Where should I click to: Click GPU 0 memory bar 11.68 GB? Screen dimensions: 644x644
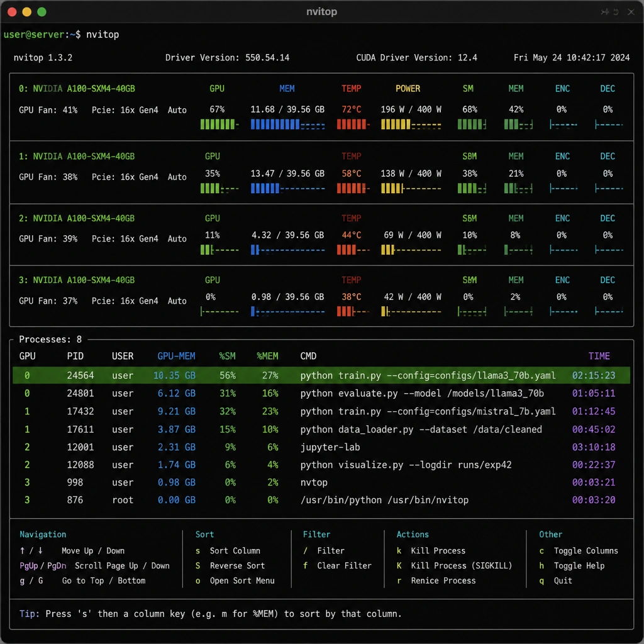287,125
